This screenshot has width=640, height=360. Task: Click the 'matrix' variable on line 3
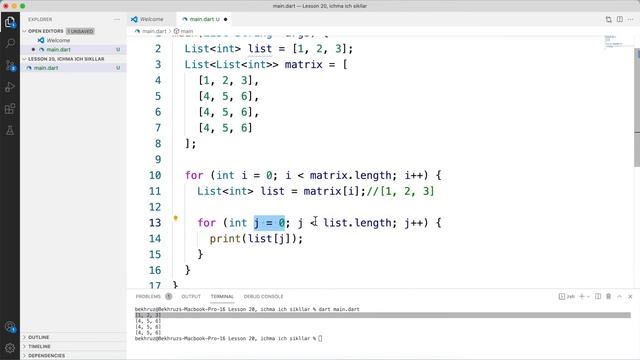click(303, 64)
